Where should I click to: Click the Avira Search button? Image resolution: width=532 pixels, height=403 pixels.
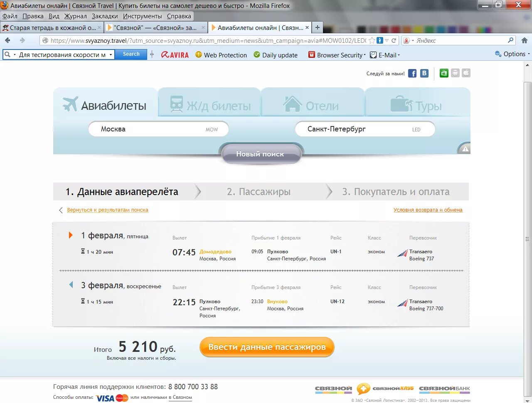click(131, 54)
